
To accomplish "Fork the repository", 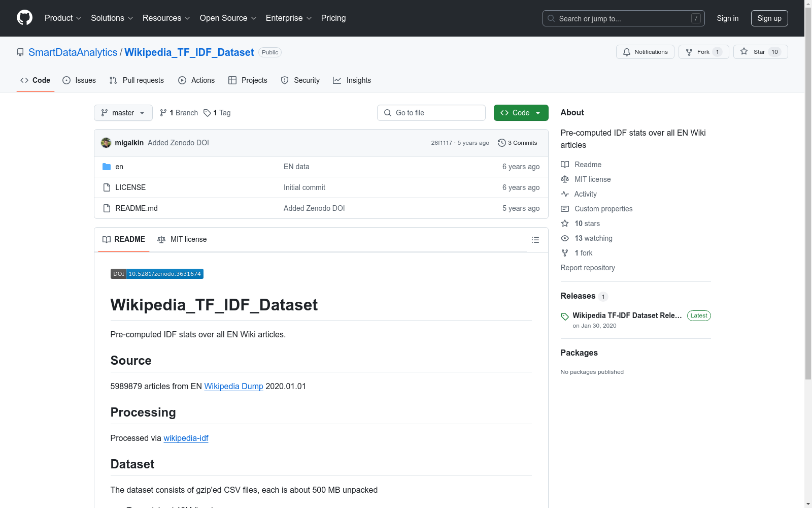I will click(704, 52).
